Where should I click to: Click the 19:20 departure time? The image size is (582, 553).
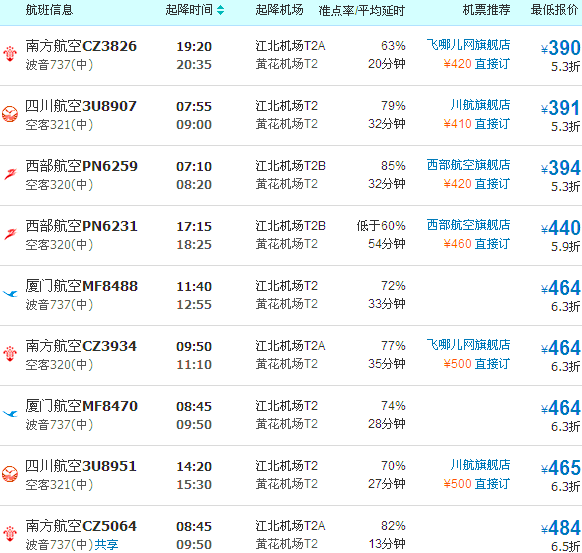194,47
